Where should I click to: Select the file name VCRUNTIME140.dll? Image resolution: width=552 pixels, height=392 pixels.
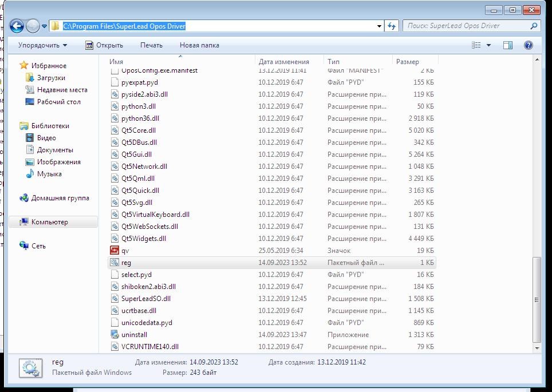[149, 347]
